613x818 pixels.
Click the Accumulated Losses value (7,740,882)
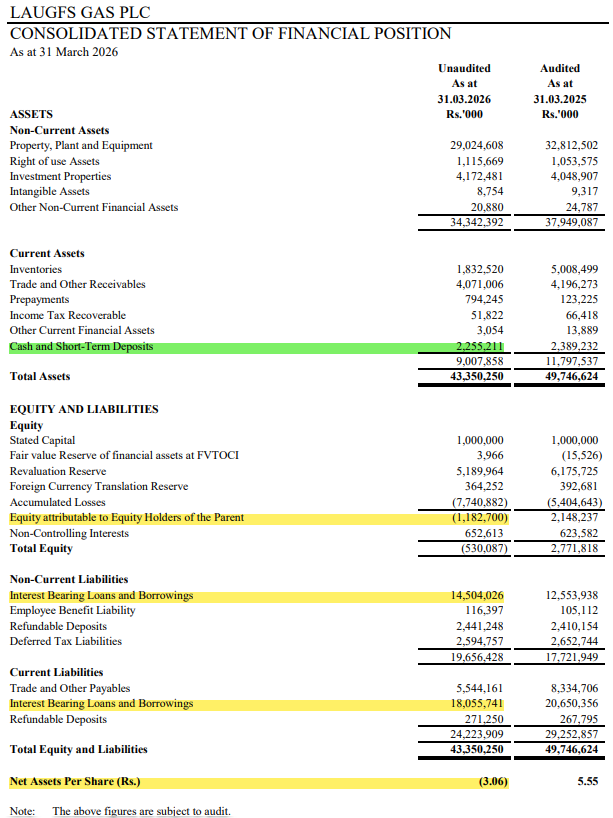[479, 502]
